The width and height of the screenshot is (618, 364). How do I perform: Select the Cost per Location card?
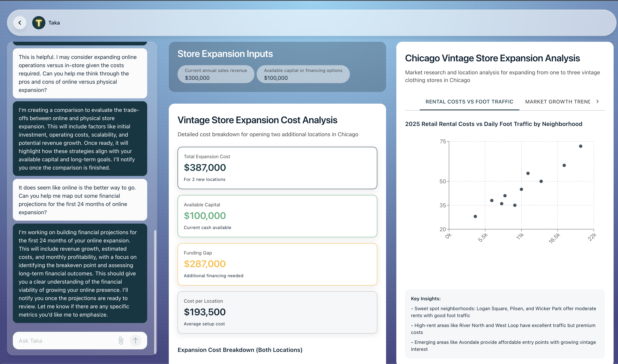(277, 312)
